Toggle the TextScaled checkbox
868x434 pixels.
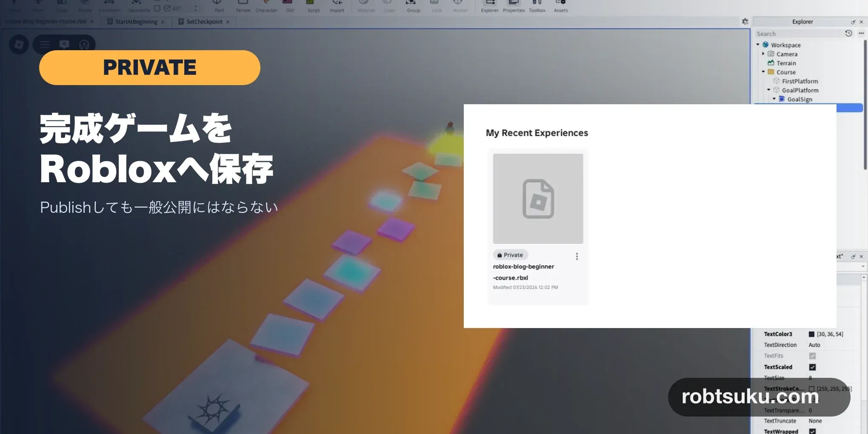812,367
